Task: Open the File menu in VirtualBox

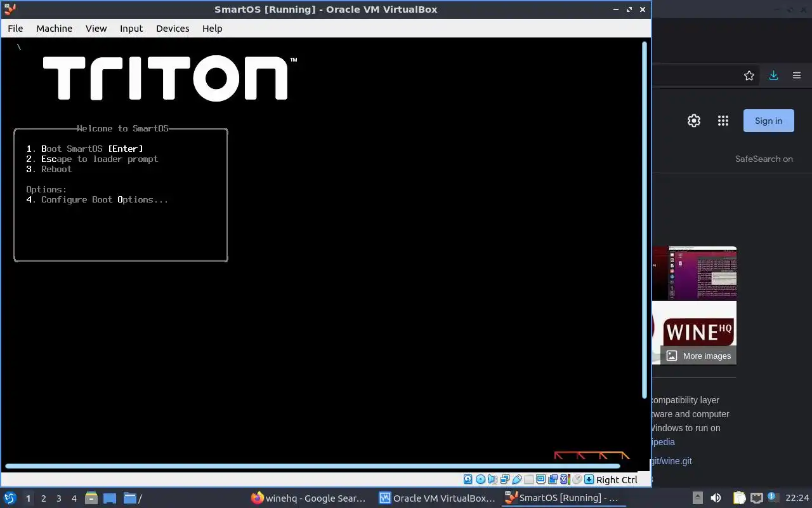Action: pyautogui.click(x=15, y=28)
